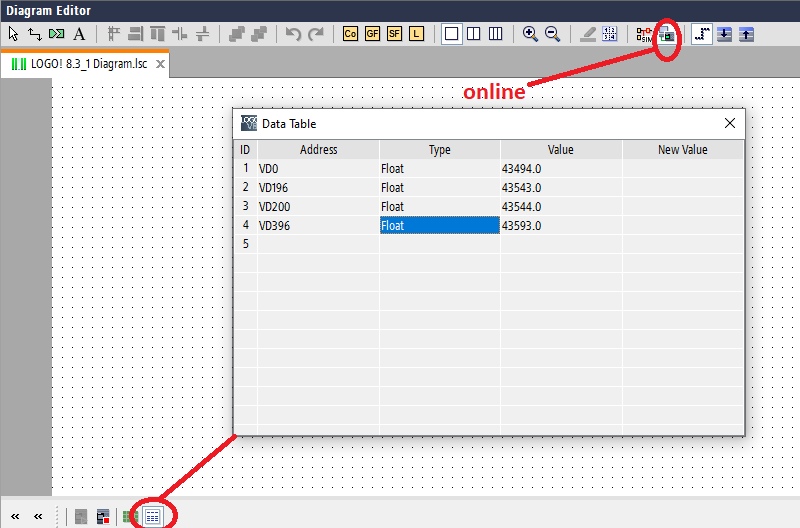Viewport: 800px width, 528px height.
Task: Click the New Value cell for VD196
Action: click(x=683, y=187)
